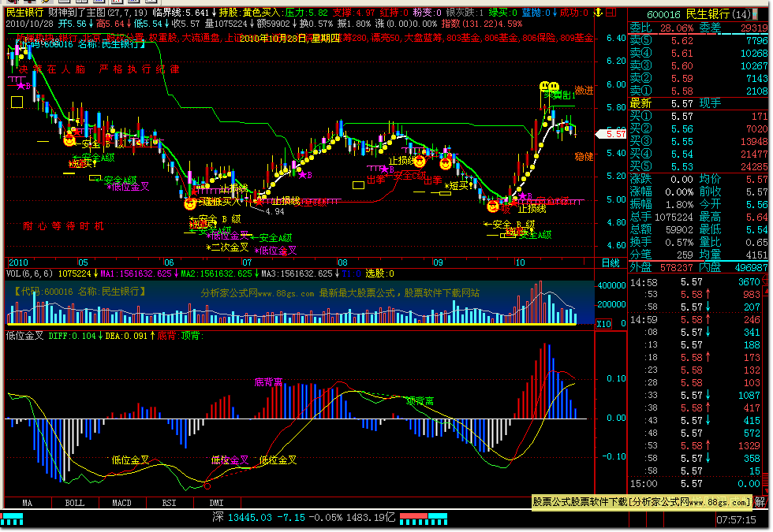Viewport: 773px width, 532px height.
Task: Click the yellow hollow square near 出手 in August
Action: [x=358, y=185]
